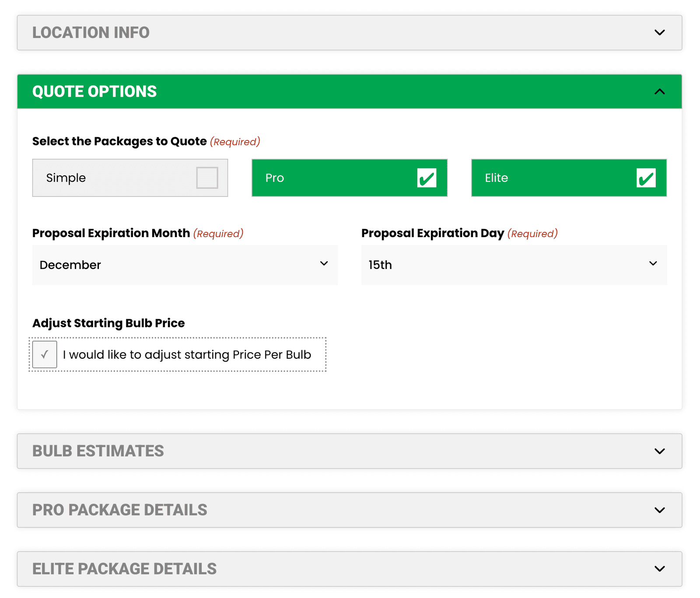Open the Proposal Expiration Day dropdown
The image size is (700, 598).
click(514, 265)
